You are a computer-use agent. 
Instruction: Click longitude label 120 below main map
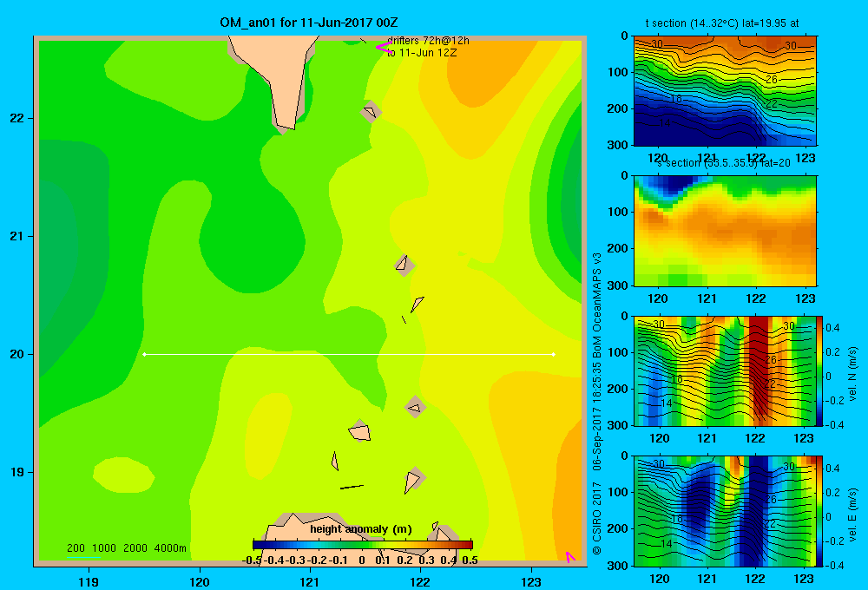pos(200,581)
